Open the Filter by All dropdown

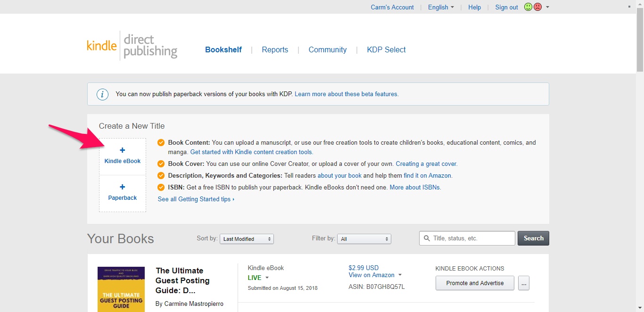[x=364, y=239]
